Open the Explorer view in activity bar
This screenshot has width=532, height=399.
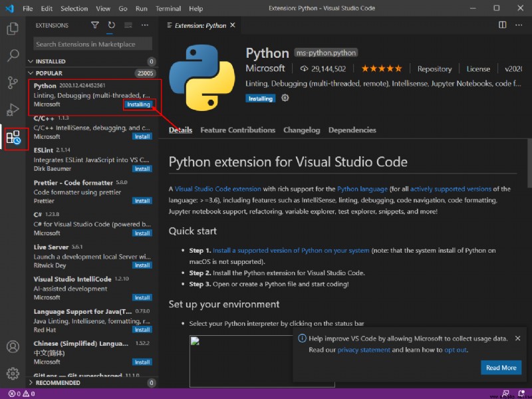pyautogui.click(x=13, y=29)
